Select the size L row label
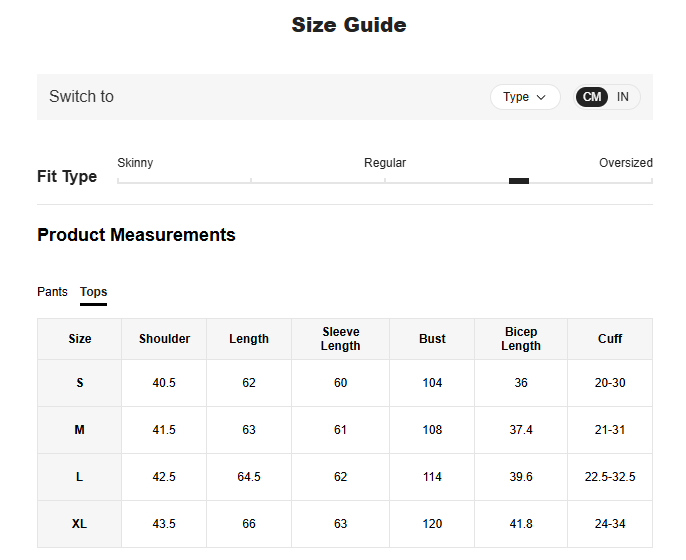The width and height of the screenshot is (686, 560). pyautogui.click(x=80, y=477)
